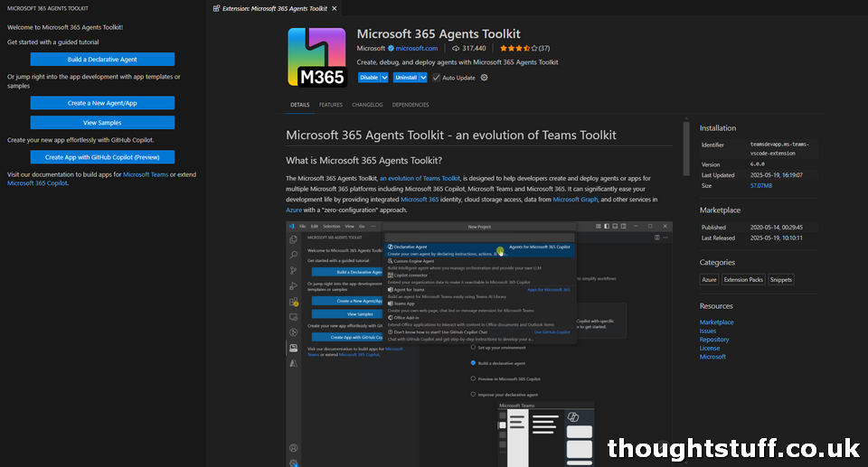
Task: Open the Repository resource link
Action: point(714,340)
